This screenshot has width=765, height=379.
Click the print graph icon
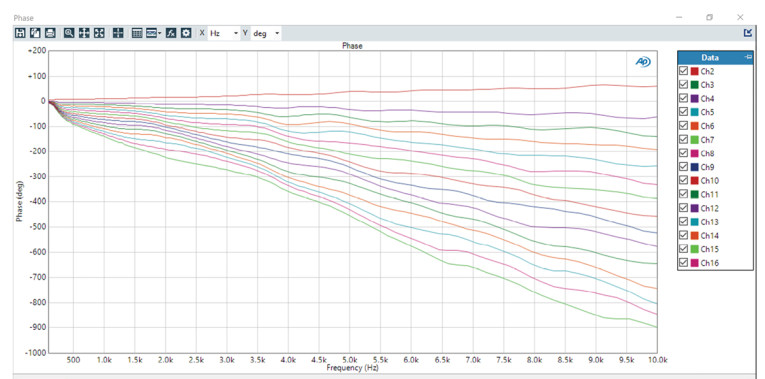pyautogui.click(x=50, y=33)
